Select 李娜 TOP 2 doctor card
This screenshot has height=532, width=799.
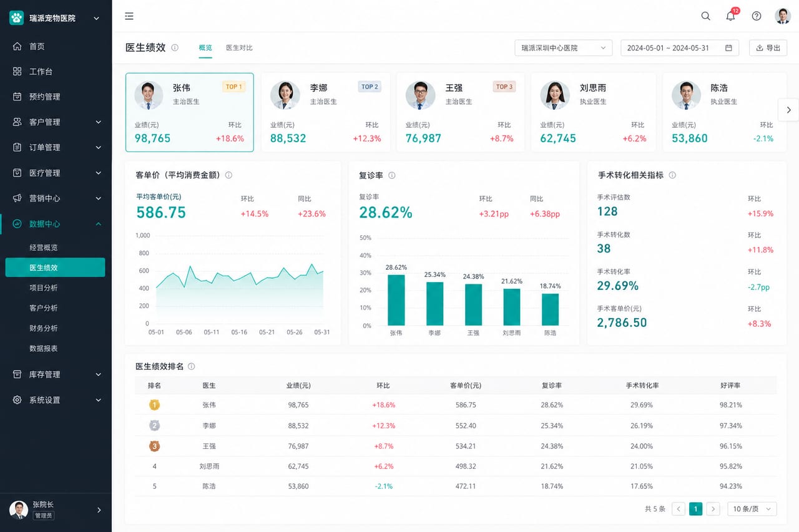(325, 112)
